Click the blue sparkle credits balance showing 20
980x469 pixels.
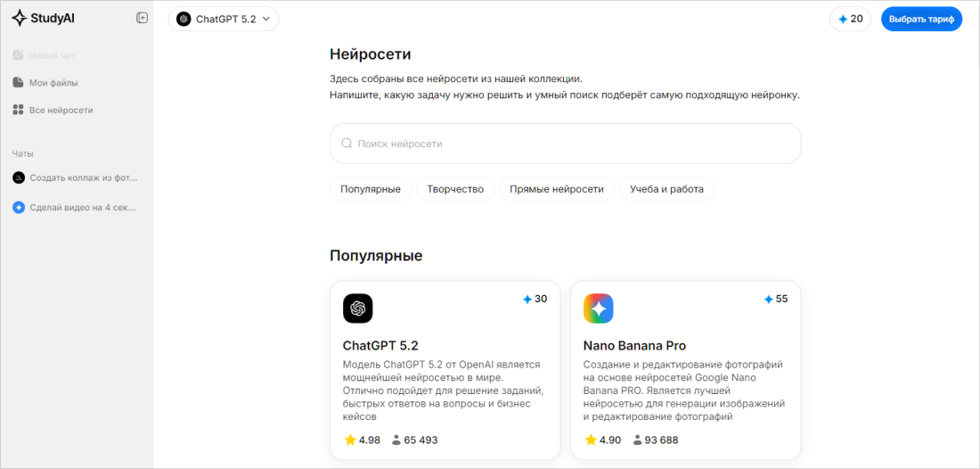(850, 19)
